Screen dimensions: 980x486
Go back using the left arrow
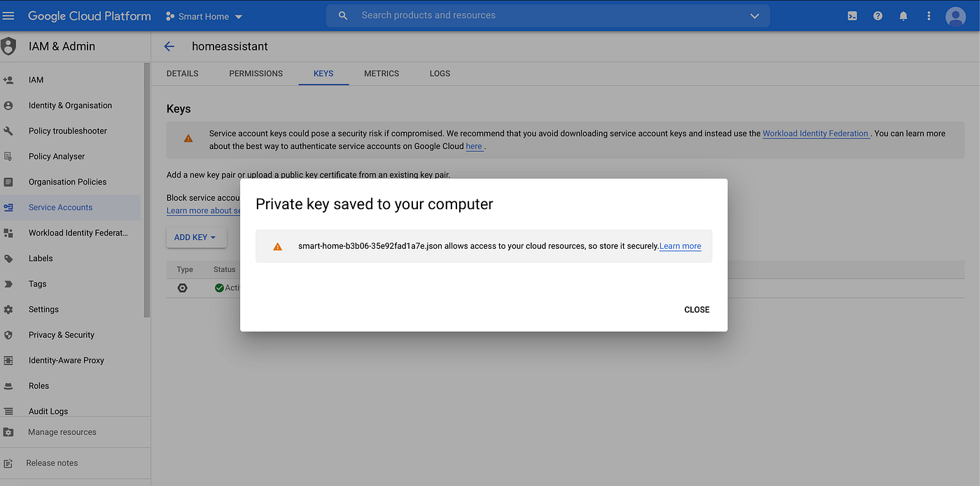coord(169,46)
